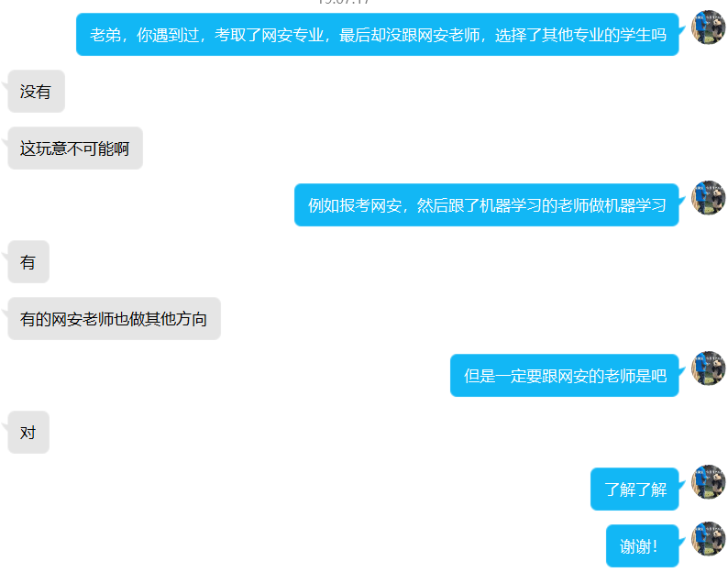Click avatar beside 但是一定要跟网安的老师是吧 message

(708, 368)
